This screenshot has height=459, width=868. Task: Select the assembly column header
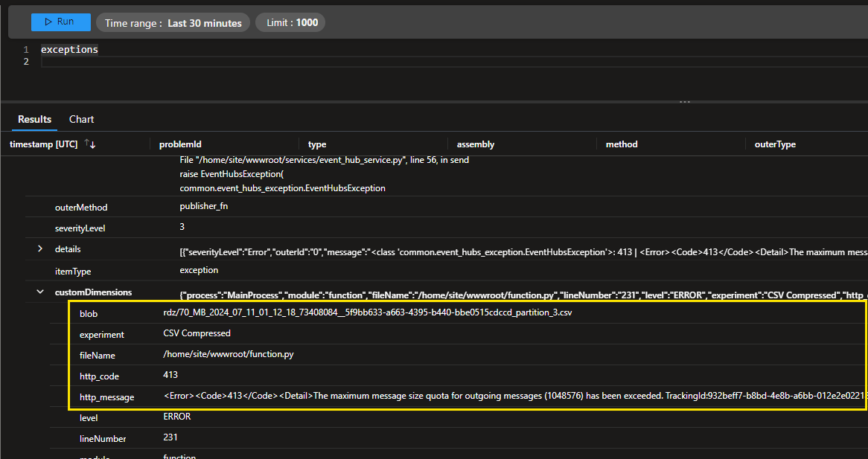476,144
